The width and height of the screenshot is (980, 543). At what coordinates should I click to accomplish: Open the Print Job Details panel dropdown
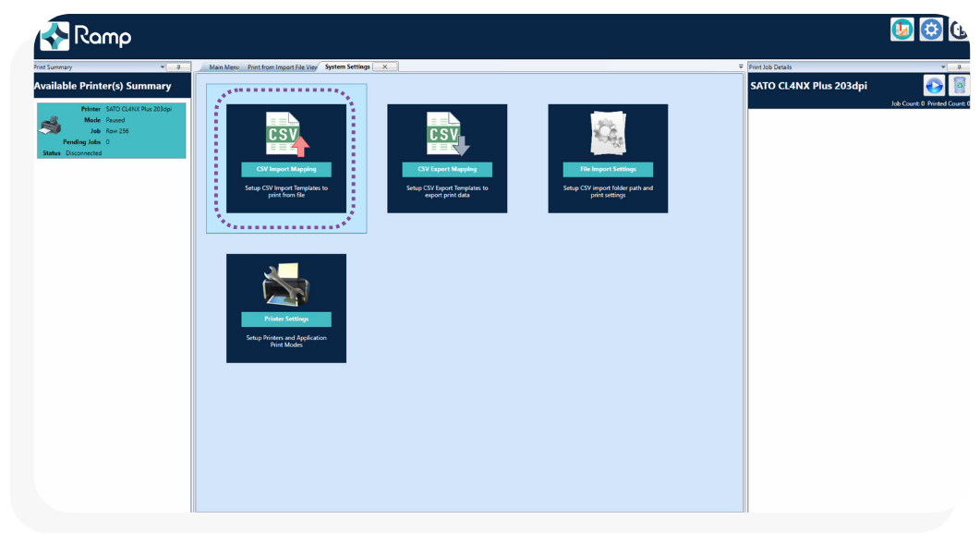942,66
